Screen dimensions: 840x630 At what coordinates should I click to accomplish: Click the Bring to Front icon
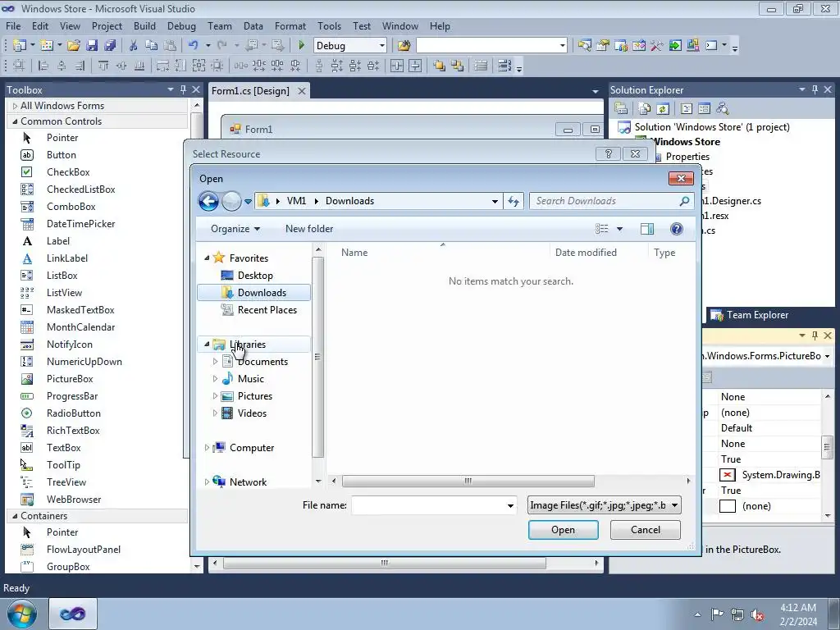[x=440, y=66]
